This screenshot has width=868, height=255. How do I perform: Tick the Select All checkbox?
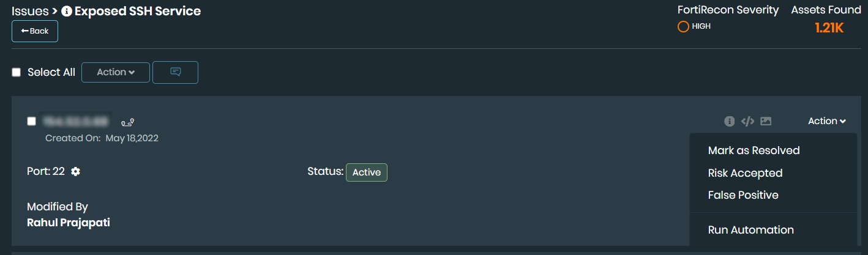click(17, 72)
